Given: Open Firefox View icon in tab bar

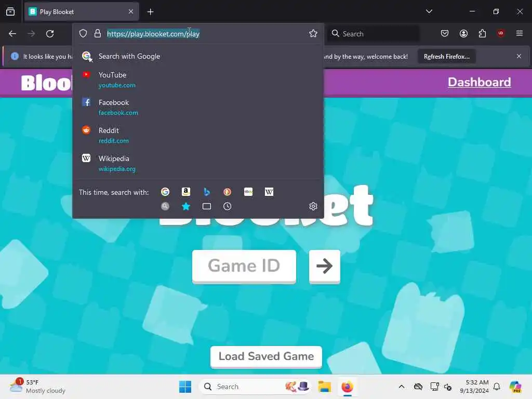Looking at the screenshot, I should click(10, 11).
